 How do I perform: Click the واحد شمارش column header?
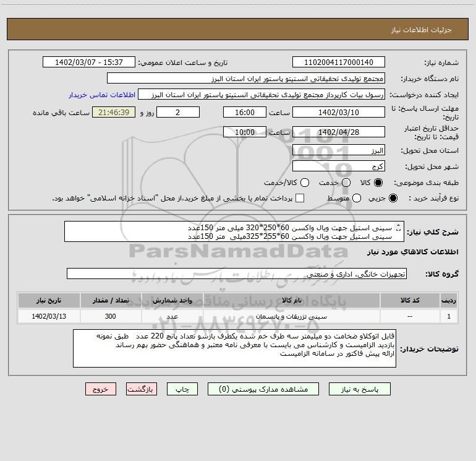click(x=172, y=301)
